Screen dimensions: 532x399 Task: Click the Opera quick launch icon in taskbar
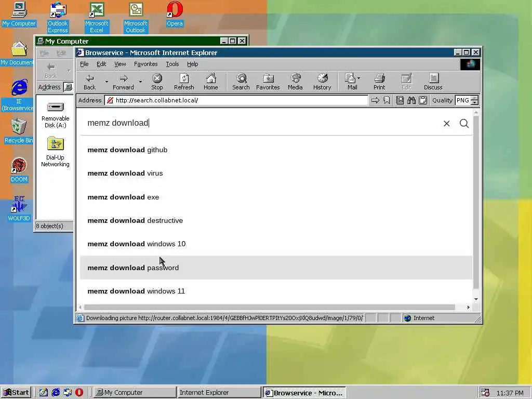(x=79, y=392)
